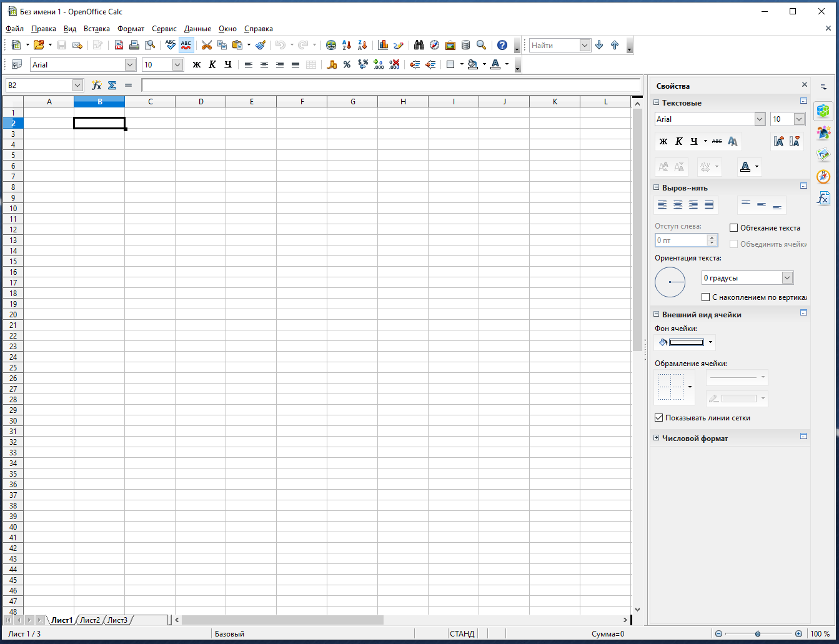The image size is (839, 644).
Task: Check С накоплением по вертикали option
Action: click(706, 297)
